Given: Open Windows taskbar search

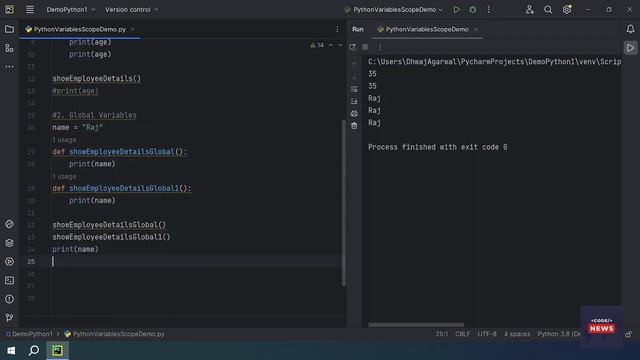Looking at the screenshot, I should [34, 351].
